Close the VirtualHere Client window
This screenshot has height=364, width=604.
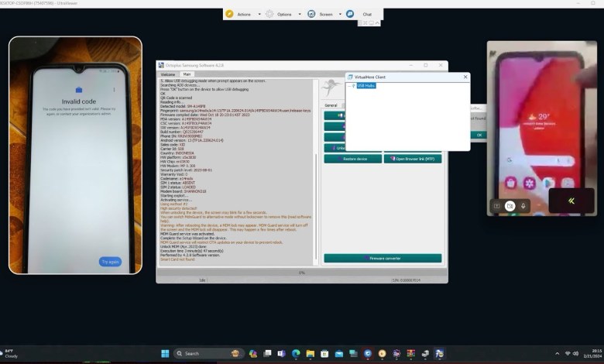(x=465, y=77)
